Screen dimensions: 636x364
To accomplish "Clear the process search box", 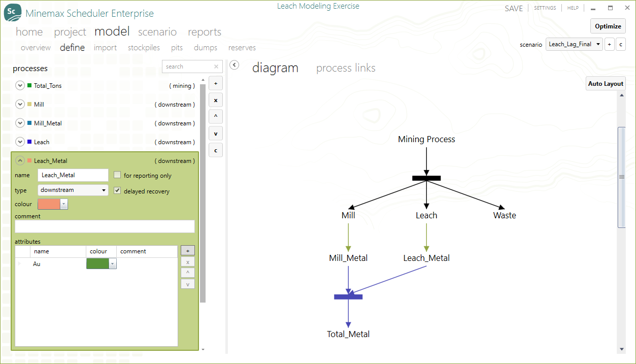I will click(x=216, y=67).
